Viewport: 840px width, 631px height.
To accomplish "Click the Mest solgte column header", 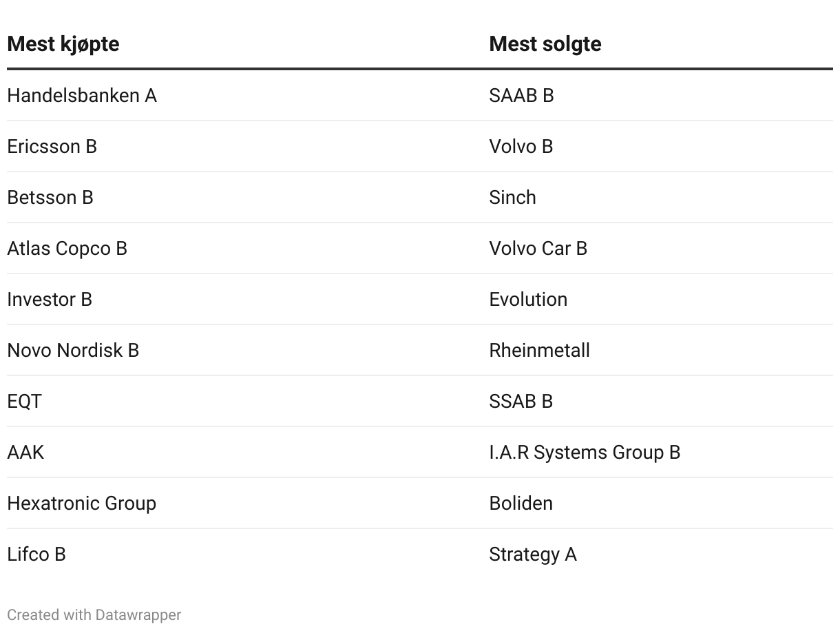I will (x=545, y=44).
